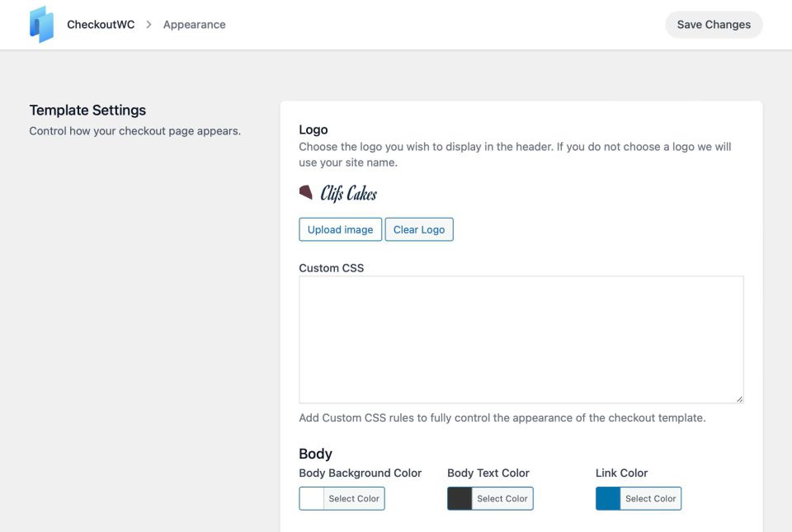
Task: Remove the logo with Clear Logo
Action: pyautogui.click(x=419, y=229)
